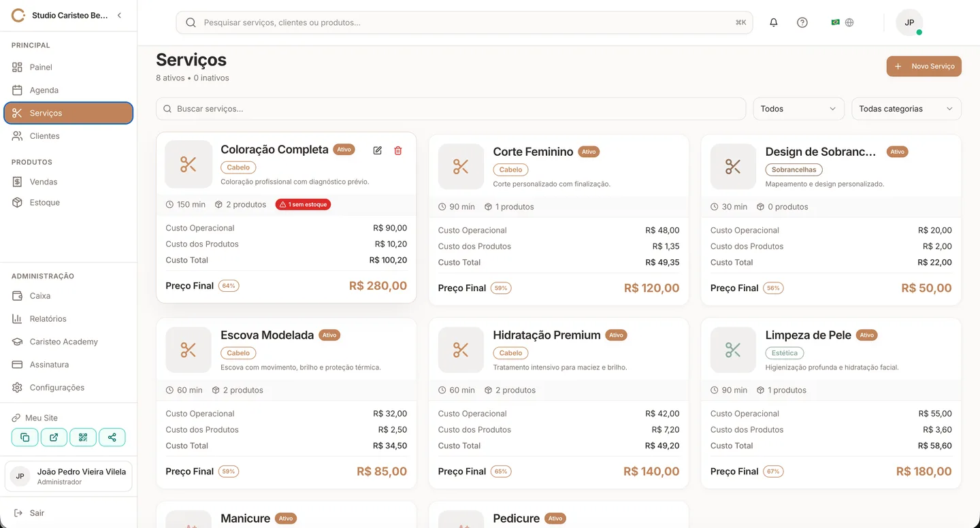Image resolution: width=980 pixels, height=528 pixels.
Task: Open Meu Site in new tab icon
Action: coord(54,438)
